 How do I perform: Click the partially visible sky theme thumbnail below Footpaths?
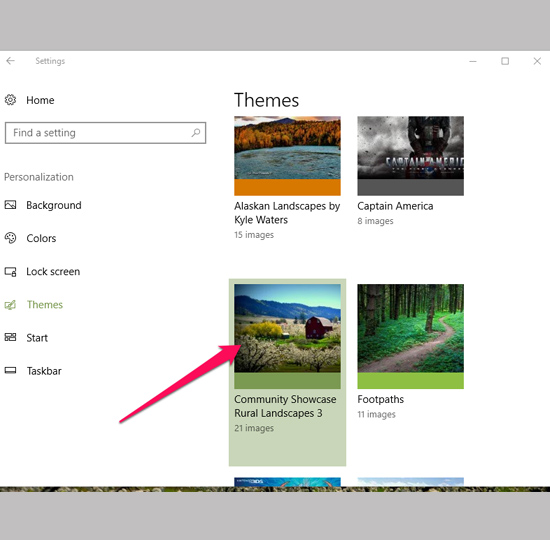pyautogui.click(x=410, y=482)
